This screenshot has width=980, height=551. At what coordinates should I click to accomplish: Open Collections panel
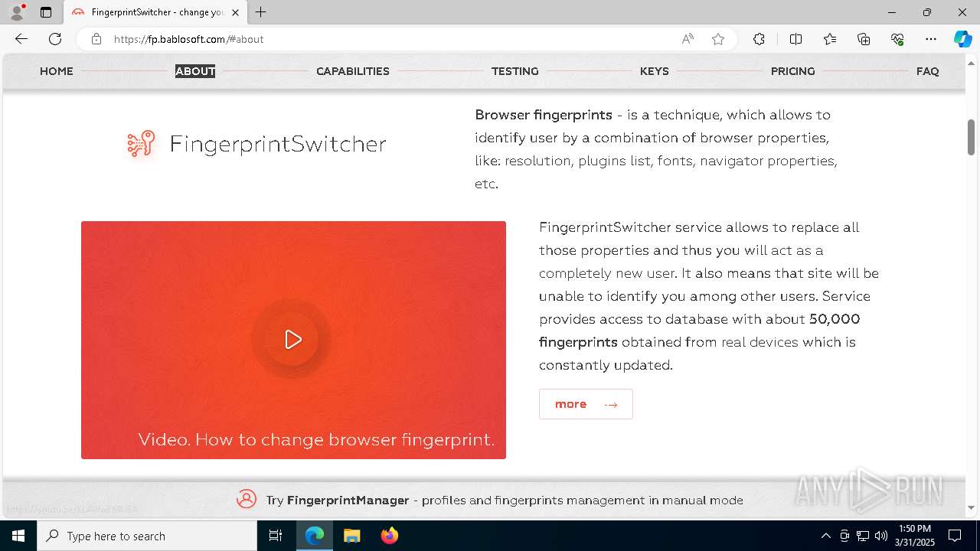point(864,39)
